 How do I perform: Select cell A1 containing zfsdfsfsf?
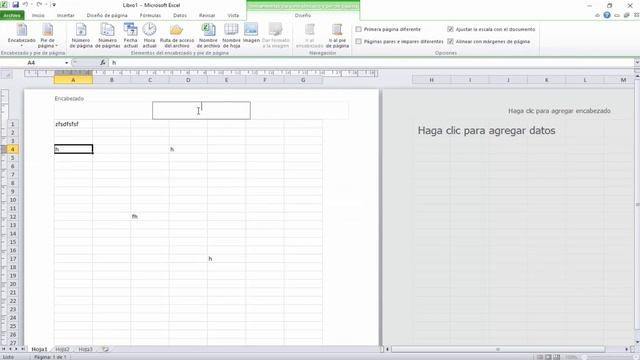(x=73, y=124)
